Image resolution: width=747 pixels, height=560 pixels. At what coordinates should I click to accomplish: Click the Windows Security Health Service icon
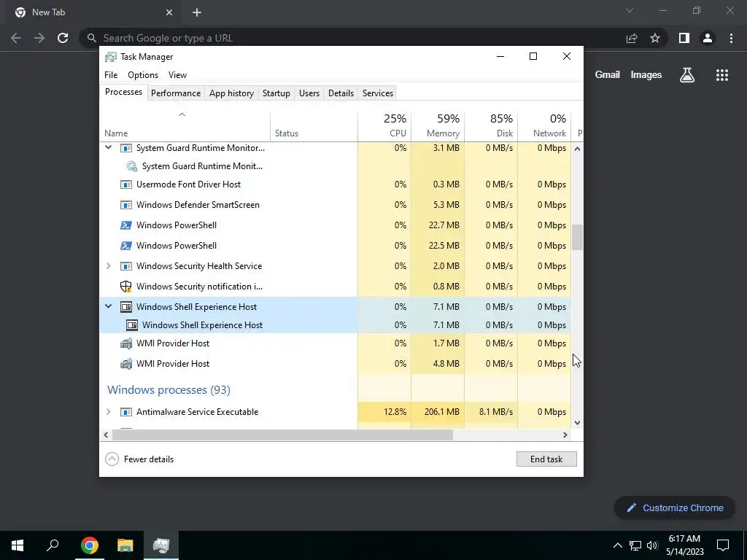click(125, 266)
